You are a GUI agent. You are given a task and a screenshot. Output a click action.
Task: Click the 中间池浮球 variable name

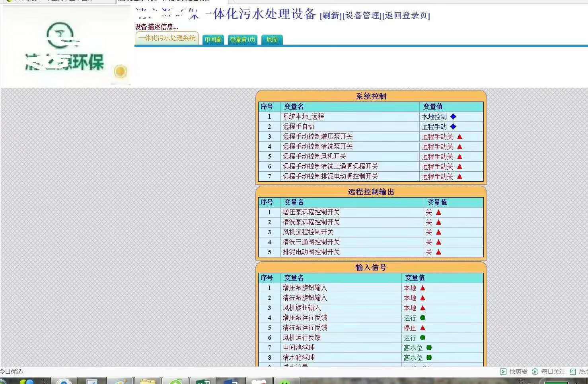click(x=299, y=348)
